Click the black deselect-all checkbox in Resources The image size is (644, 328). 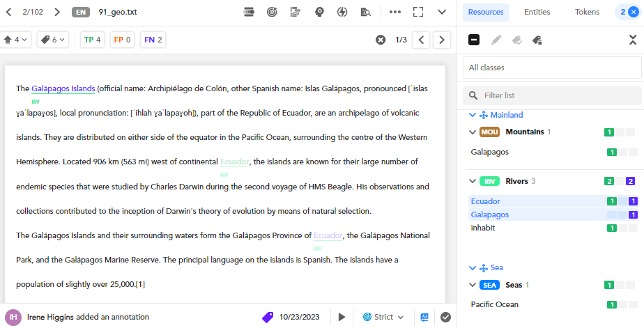click(x=474, y=40)
